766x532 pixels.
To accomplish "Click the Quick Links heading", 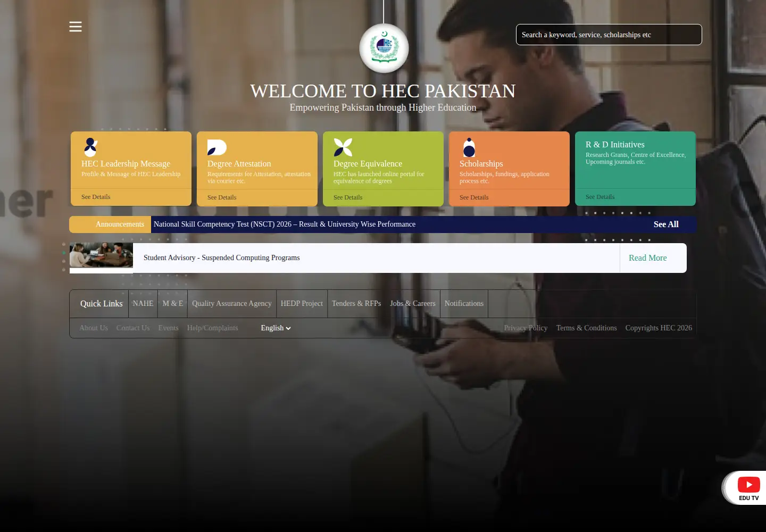I will pos(101,304).
